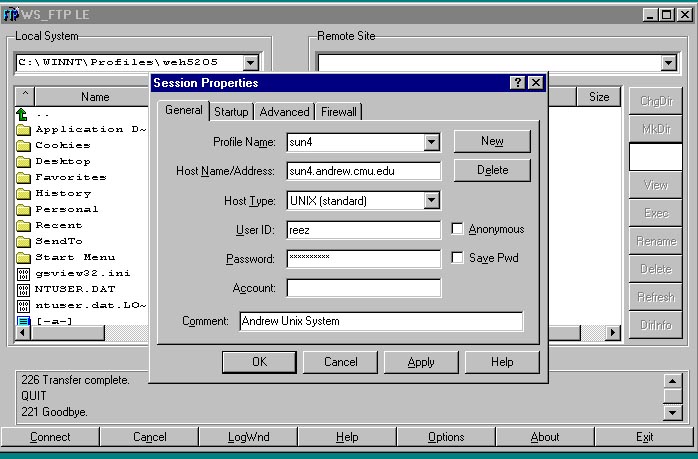
Task: Click the Name column header in local list
Action: 92,97
